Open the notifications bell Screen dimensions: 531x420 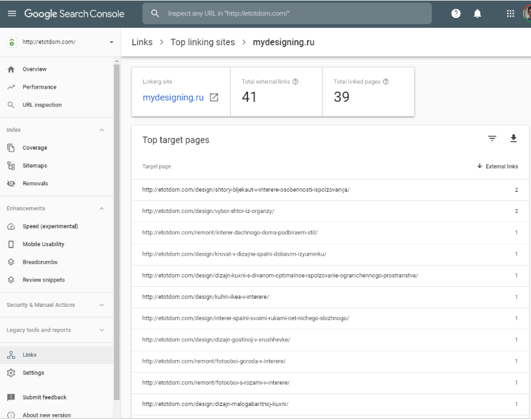[x=477, y=13]
